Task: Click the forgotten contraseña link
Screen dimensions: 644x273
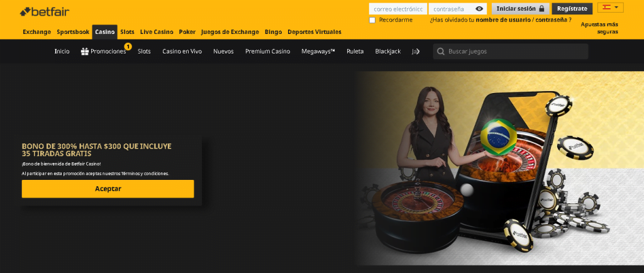Action: point(551,19)
